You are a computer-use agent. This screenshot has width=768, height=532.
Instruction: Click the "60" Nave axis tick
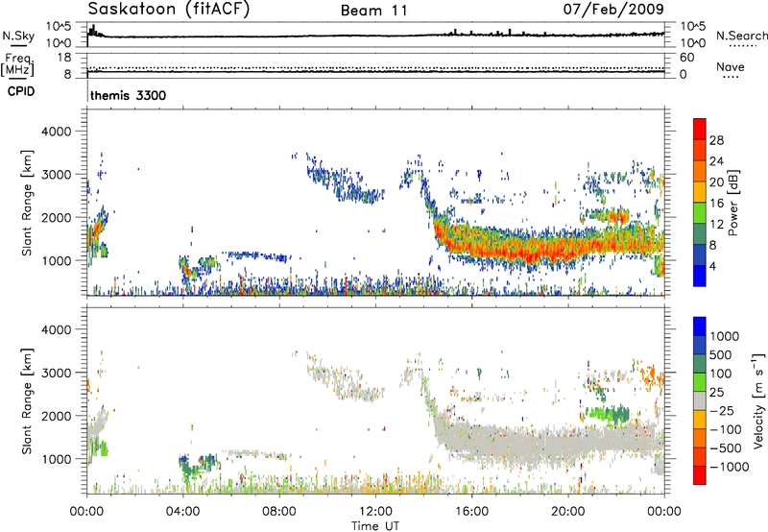[686, 58]
